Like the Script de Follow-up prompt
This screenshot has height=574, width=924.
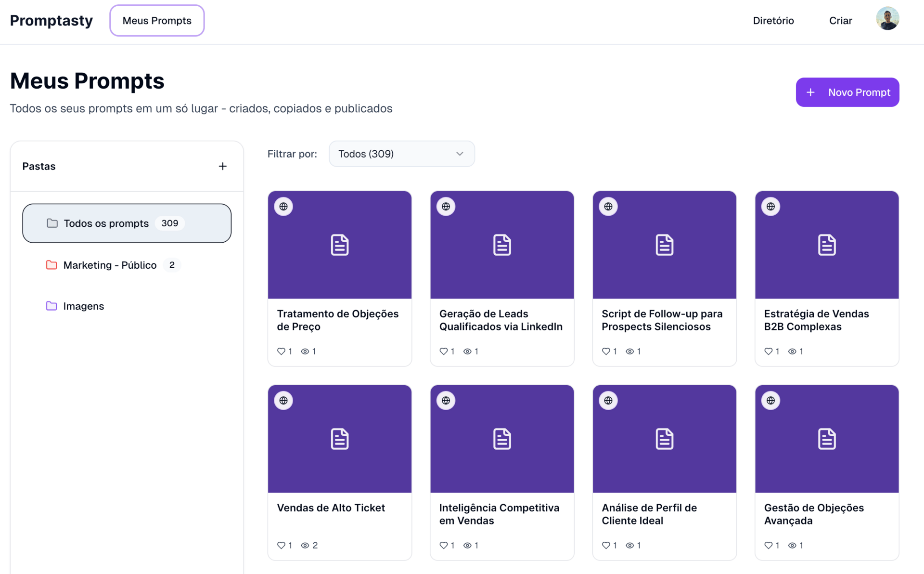(606, 352)
